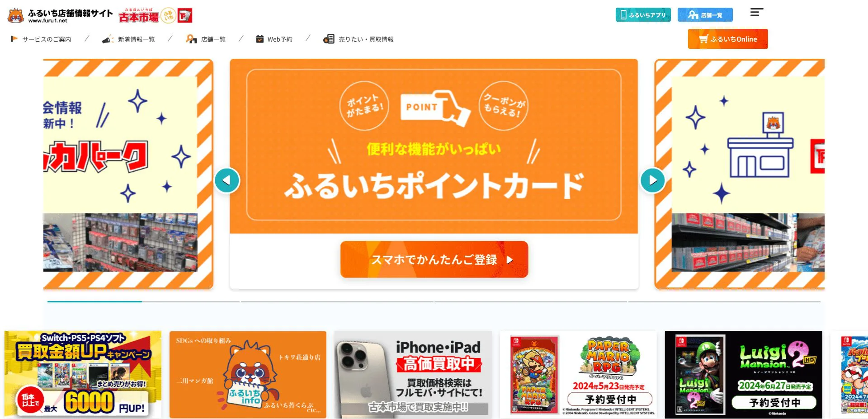Click the スマホでかんたんご登録 button
The image size is (868, 419).
(434, 259)
